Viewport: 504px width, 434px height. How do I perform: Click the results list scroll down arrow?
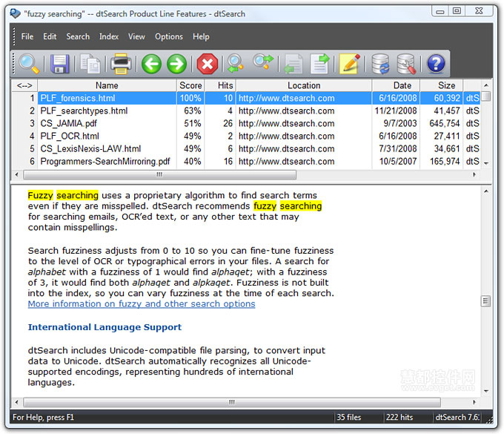point(486,164)
